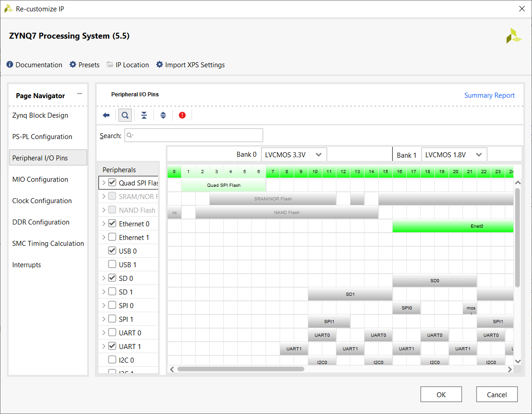Click the scroll right arrow of pin grid

click(x=510, y=369)
